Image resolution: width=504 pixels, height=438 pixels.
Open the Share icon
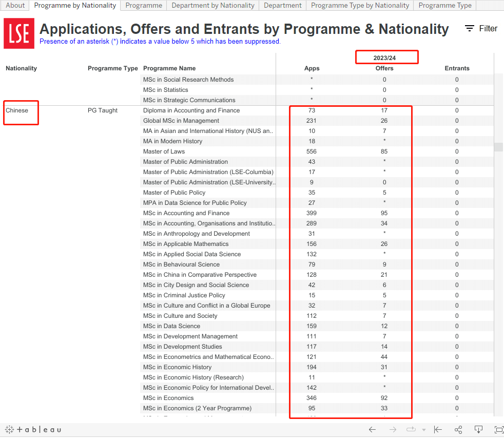pyautogui.click(x=458, y=430)
